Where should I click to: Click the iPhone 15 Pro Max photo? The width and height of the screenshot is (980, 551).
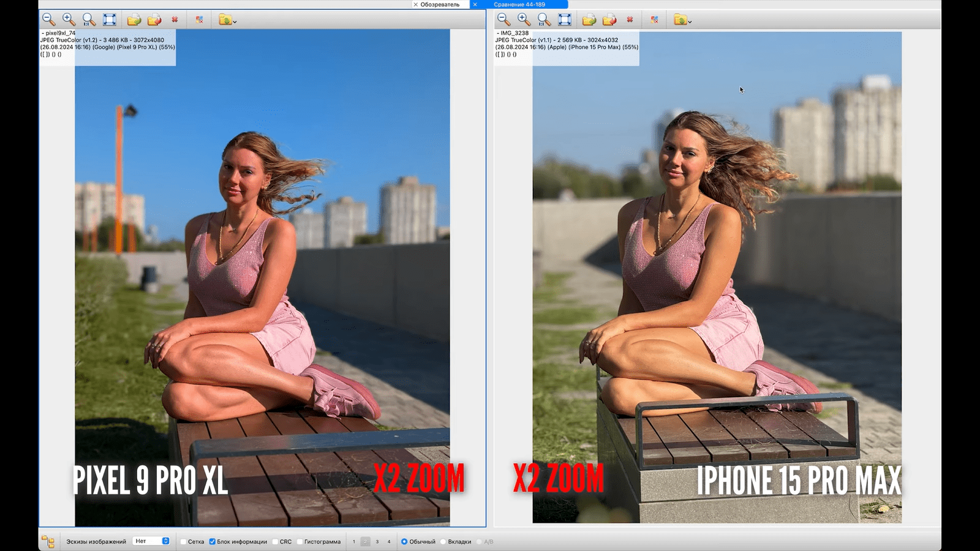pos(717,277)
